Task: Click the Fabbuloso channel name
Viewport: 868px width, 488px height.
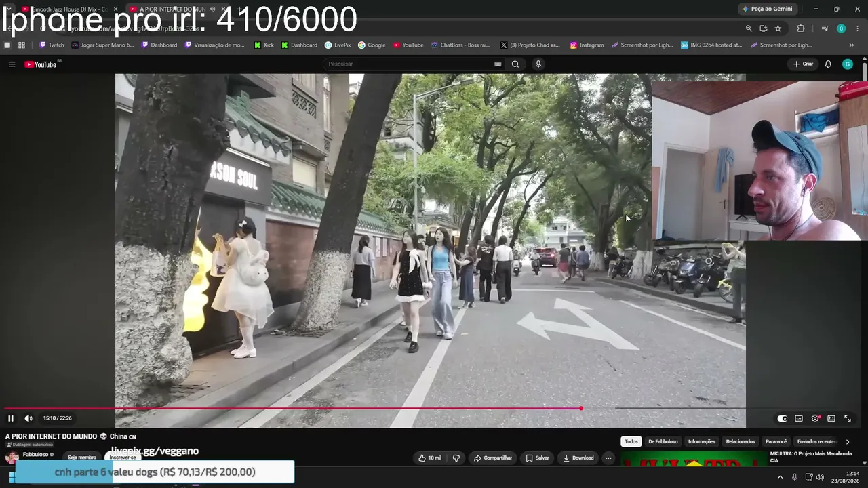Action: 35,455
